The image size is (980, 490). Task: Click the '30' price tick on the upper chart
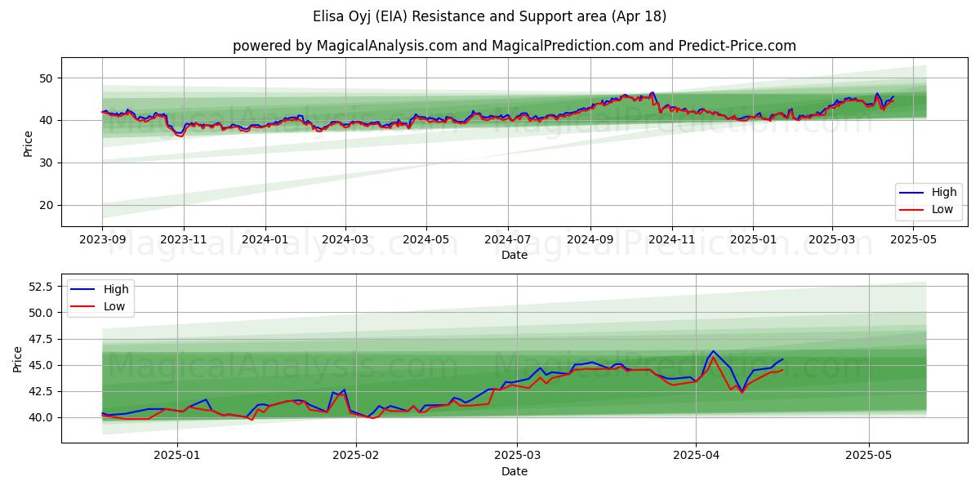47,163
